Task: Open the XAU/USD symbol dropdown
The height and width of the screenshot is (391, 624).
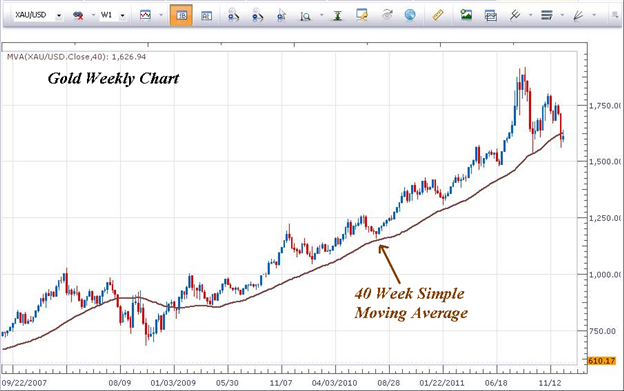Action: [59, 16]
